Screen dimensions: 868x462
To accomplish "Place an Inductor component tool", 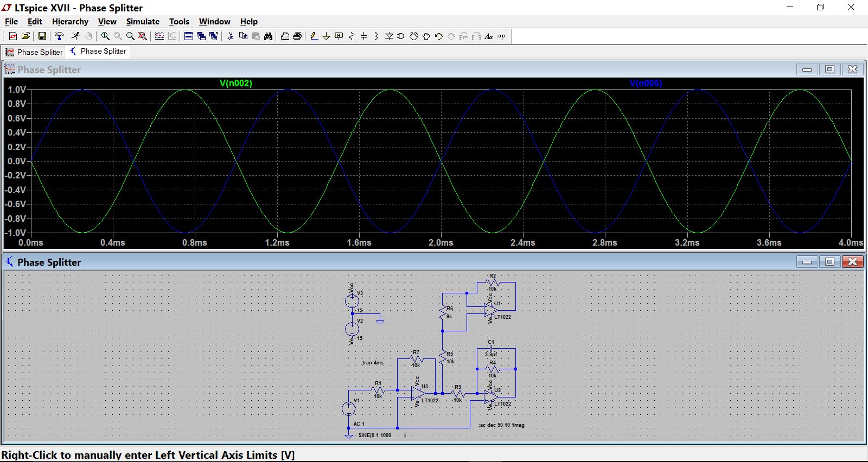I will [376, 36].
